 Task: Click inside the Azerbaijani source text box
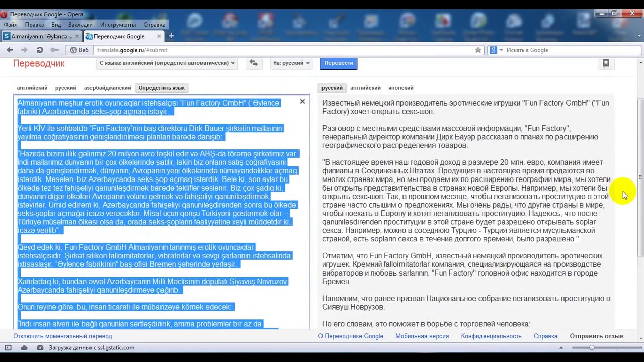(x=161, y=211)
